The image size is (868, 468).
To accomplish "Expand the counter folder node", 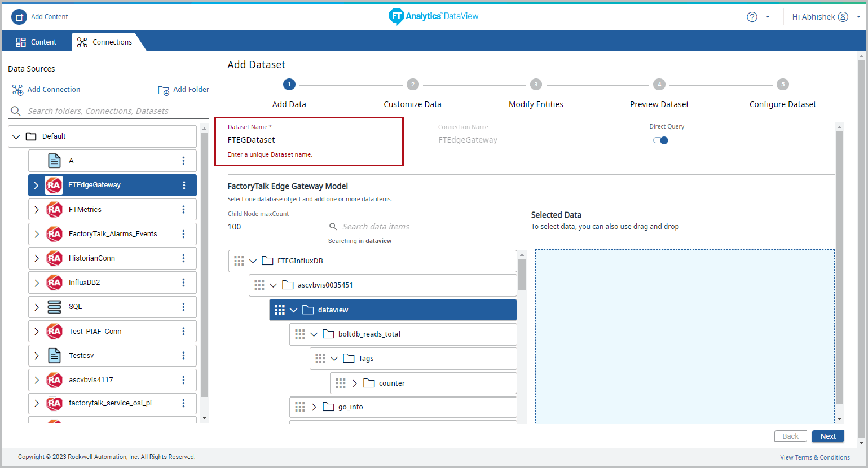I will pos(355,383).
